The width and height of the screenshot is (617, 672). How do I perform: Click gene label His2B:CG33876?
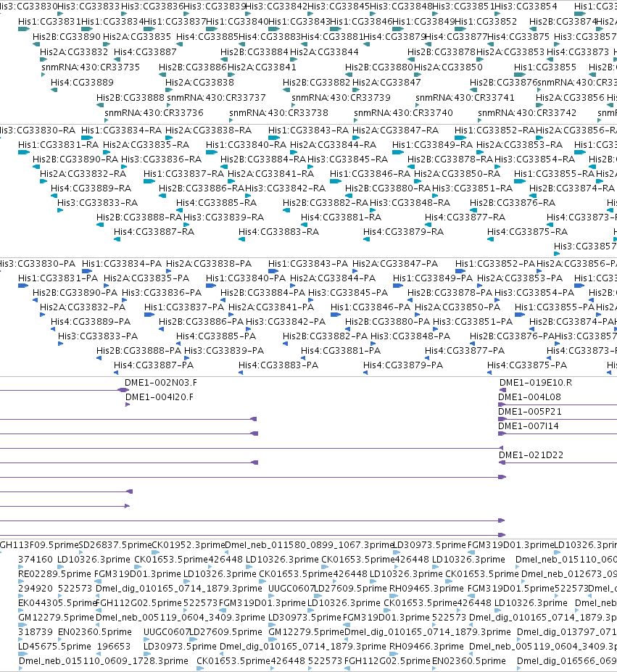(503, 83)
